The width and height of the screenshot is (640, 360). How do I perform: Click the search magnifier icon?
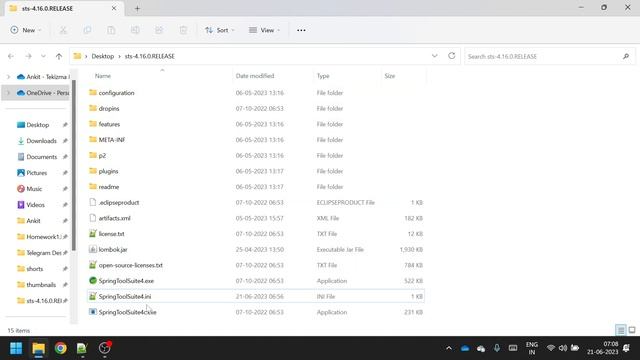click(626, 56)
